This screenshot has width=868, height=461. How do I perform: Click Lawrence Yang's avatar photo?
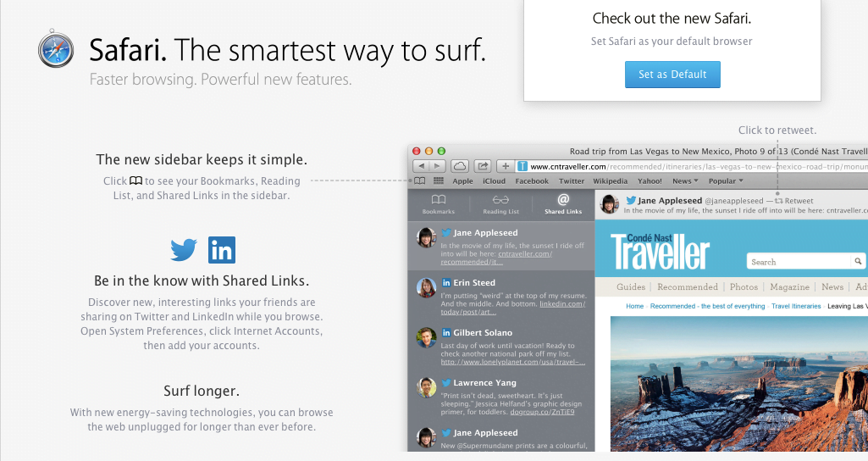click(426, 387)
